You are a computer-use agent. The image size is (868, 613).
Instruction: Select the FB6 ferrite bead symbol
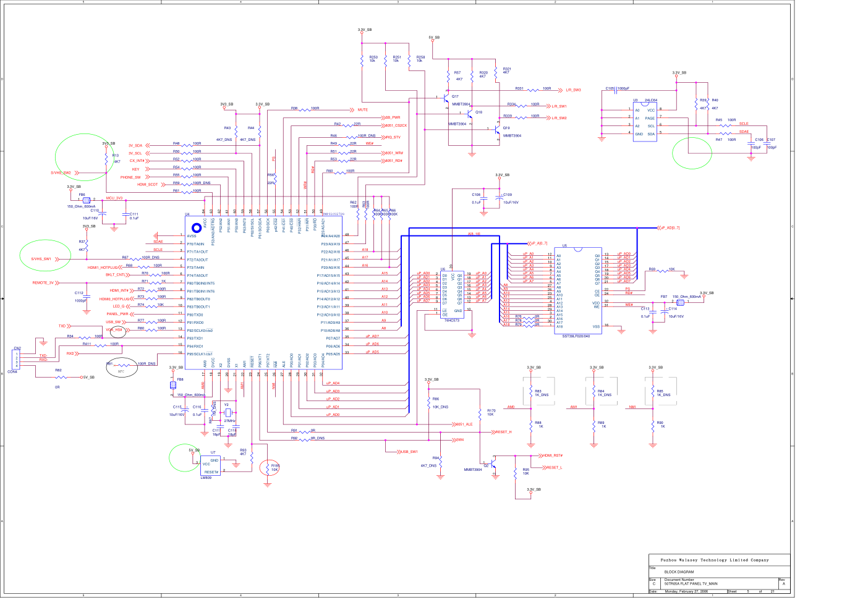click(86, 200)
